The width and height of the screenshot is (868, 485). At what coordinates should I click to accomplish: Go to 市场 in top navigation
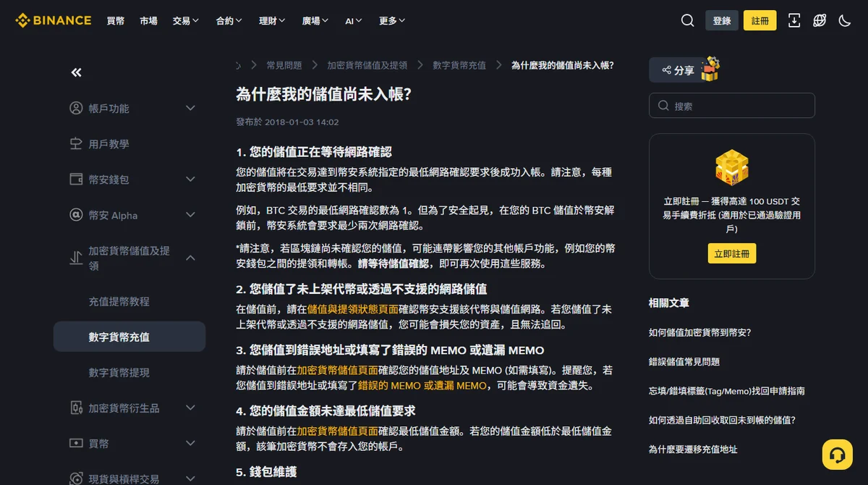pyautogui.click(x=148, y=21)
